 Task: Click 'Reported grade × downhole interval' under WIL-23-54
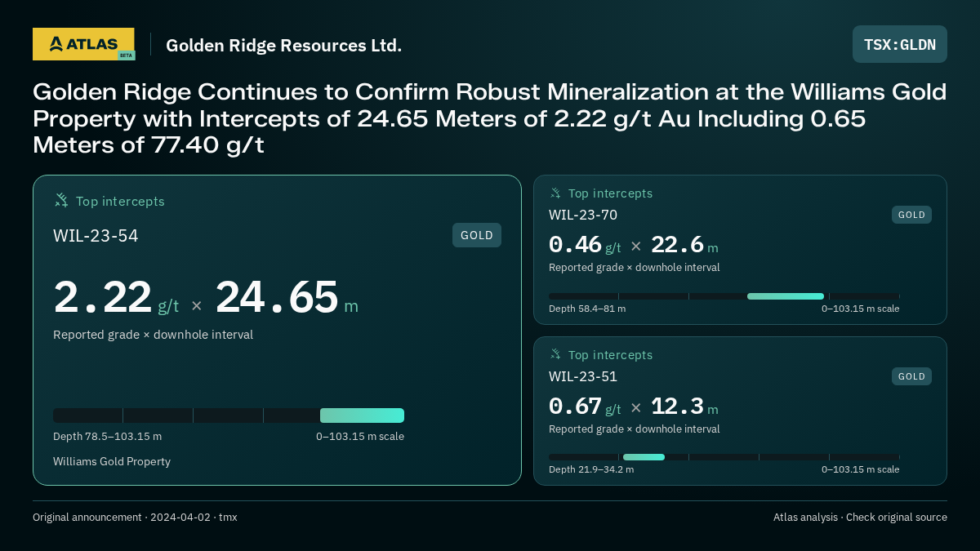[x=153, y=335]
